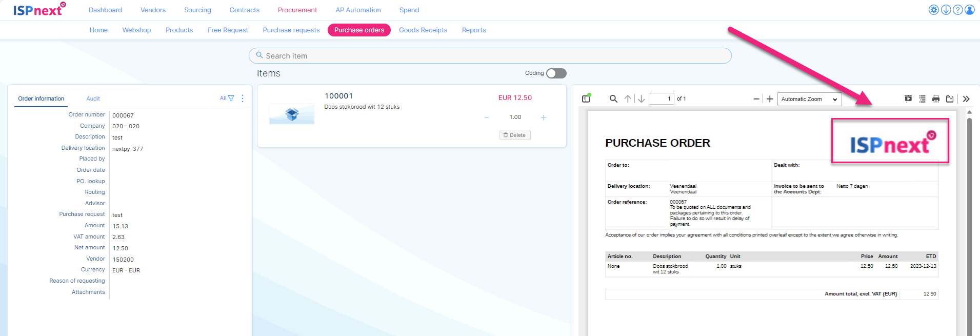Delete item 100001 from order
Screen dimensions: 980x336
pos(514,135)
